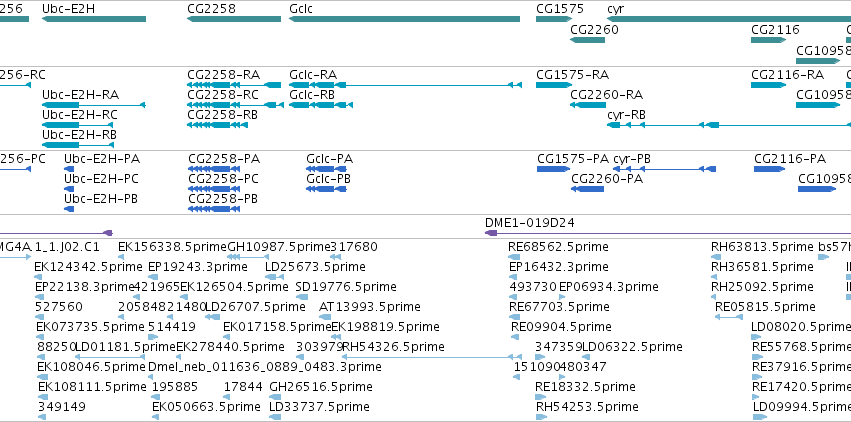This screenshot has width=851, height=422.
Task: Open EST RE18332.5prime
Action: pyautogui.click(x=541, y=397)
